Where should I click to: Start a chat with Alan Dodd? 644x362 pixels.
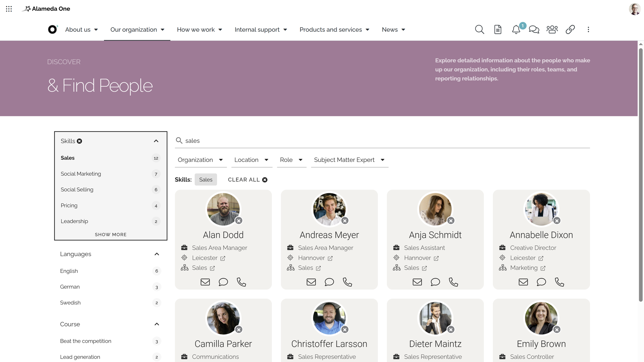pyautogui.click(x=223, y=282)
